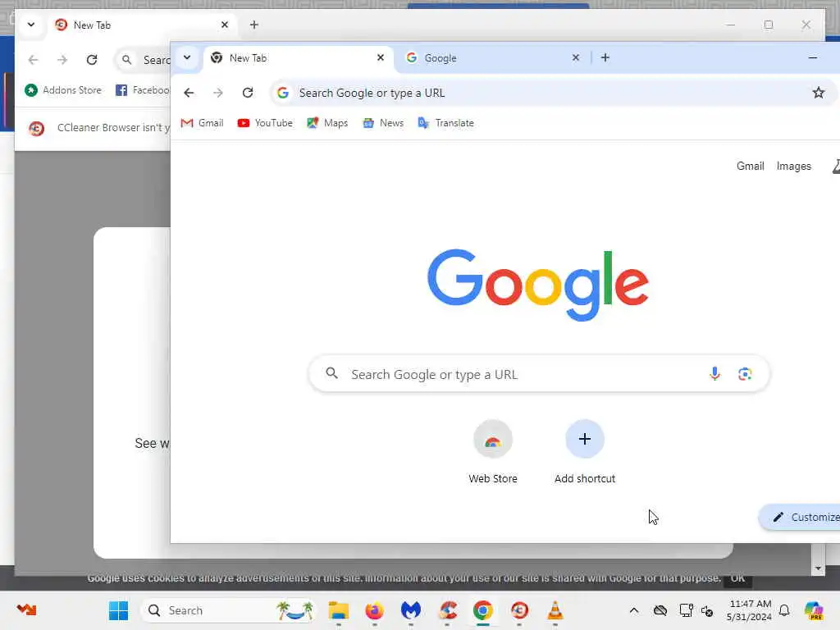This screenshot has width=840, height=630.
Task: Open VLC media player from taskbar
Action: [x=555, y=610]
